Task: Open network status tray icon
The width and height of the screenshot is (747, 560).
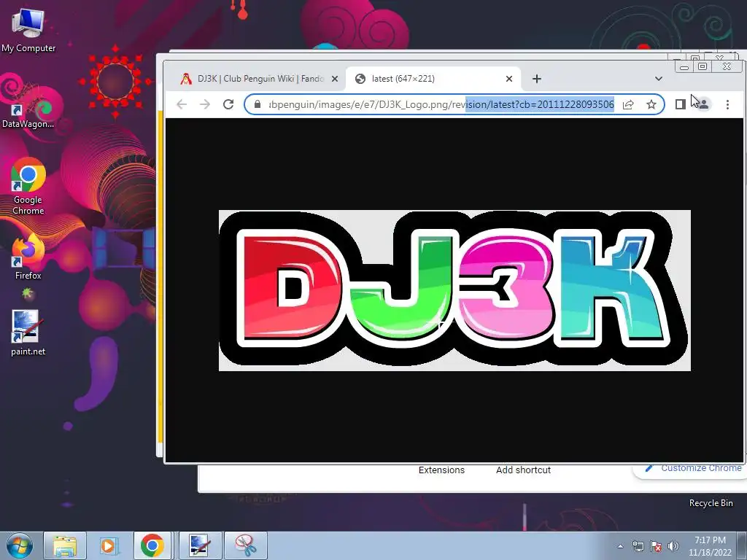Action: [x=638, y=546]
